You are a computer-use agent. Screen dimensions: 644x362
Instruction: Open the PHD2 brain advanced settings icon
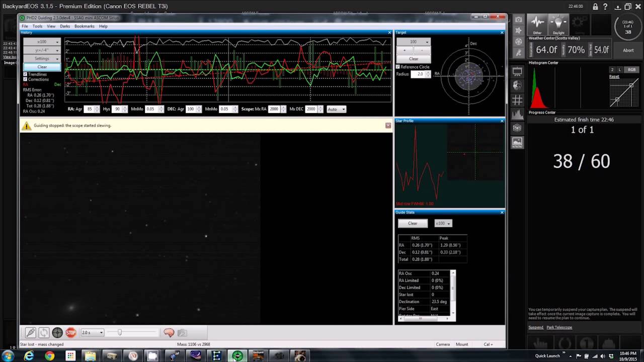pyautogui.click(x=169, y=333)
